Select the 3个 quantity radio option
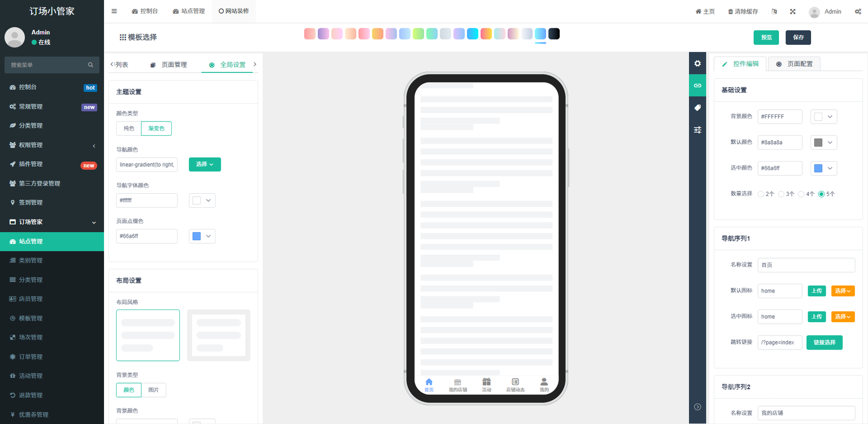This screenshot has height=424, width=868. [x=781, y=194]
